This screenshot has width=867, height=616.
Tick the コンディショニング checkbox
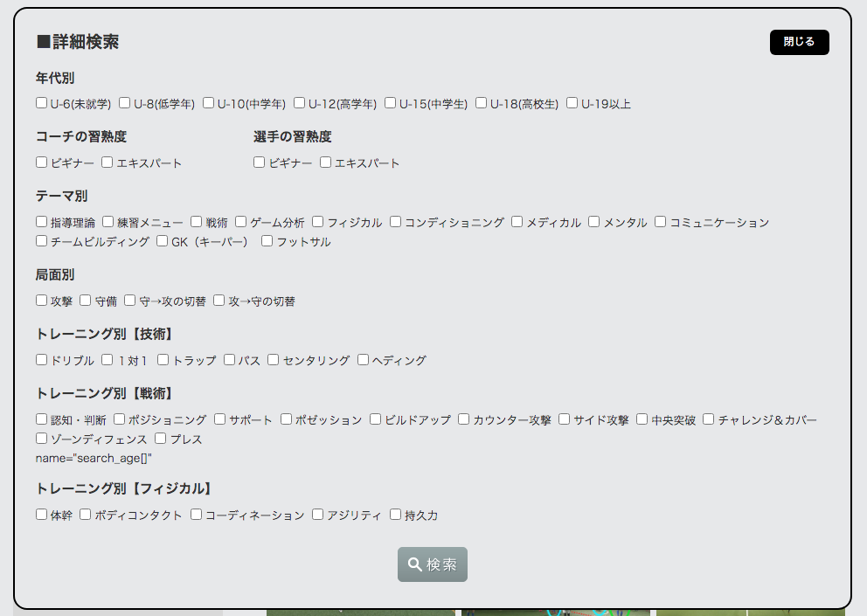tap(395, 222)
